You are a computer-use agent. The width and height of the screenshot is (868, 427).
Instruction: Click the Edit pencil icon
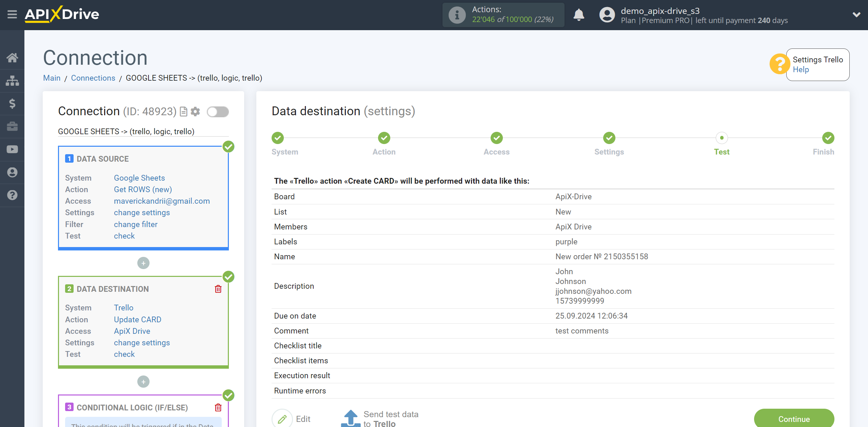click(282, 419)
